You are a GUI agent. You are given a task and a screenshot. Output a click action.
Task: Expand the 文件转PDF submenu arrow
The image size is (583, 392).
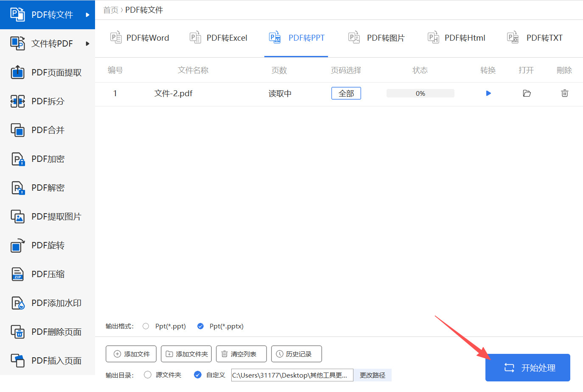[87, 44]
